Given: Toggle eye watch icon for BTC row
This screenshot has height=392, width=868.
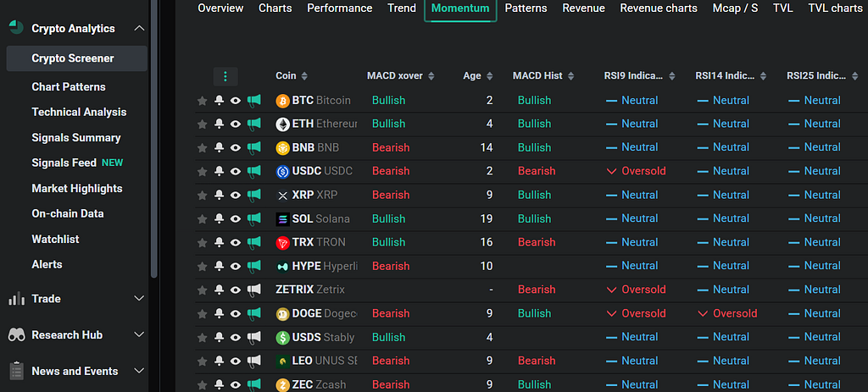Looking at the screenshot, I should (x=236, y=101).
